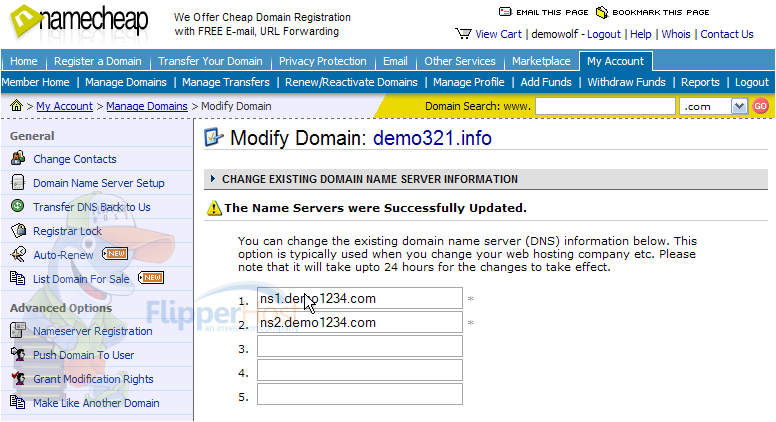Open the Registrar Lock link
This screenshot has width=776, height=422.
(x=67, y=231)
